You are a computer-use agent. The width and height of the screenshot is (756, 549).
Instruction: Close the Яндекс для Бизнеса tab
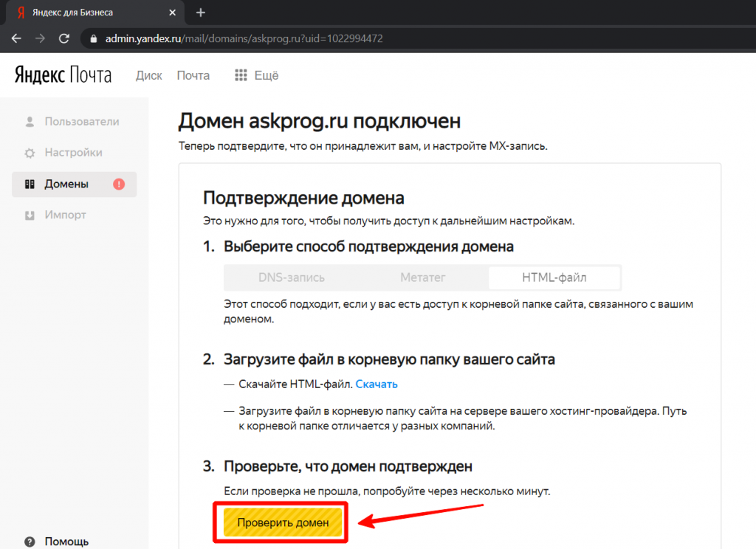(173, 13)
